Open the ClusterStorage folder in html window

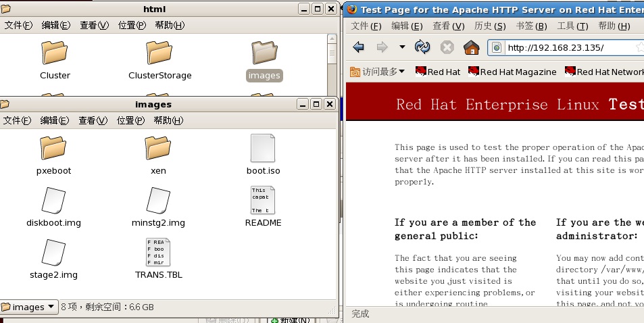click(x=159, y=53)
